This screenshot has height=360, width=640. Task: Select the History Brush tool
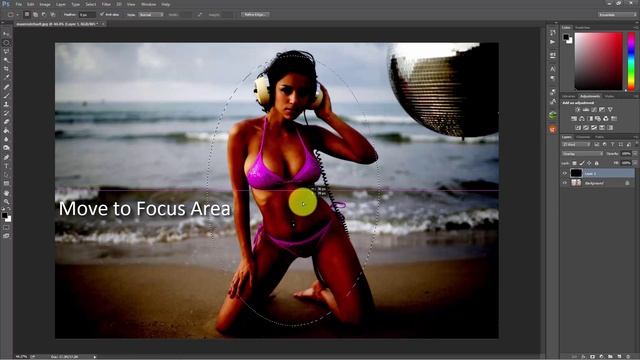(6, 113)
